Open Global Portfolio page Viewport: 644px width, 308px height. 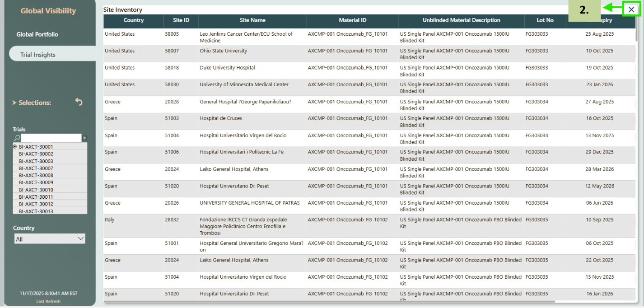click(37, 34)
